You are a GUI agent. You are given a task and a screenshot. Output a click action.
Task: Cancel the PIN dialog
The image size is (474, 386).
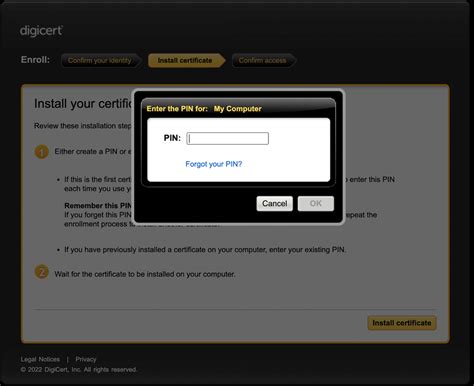(275, 203)
